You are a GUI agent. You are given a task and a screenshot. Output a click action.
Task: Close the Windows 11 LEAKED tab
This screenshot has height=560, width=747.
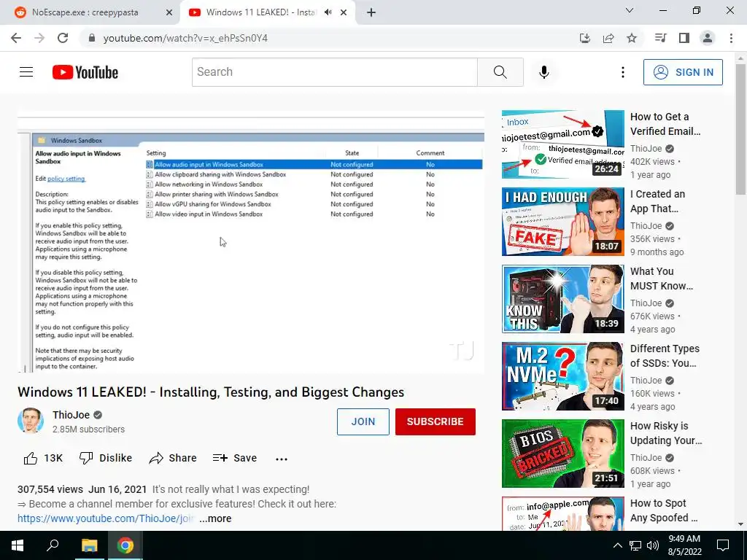[344, 12]
